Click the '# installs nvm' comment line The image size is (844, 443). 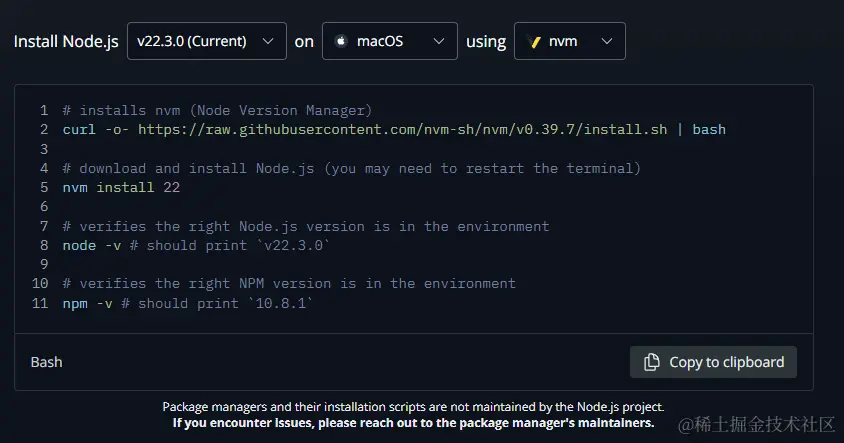[x=216, y=110]
